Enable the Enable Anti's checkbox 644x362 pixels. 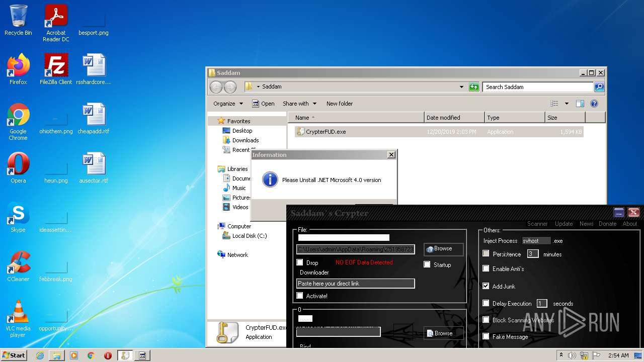(x=486, y=268)
